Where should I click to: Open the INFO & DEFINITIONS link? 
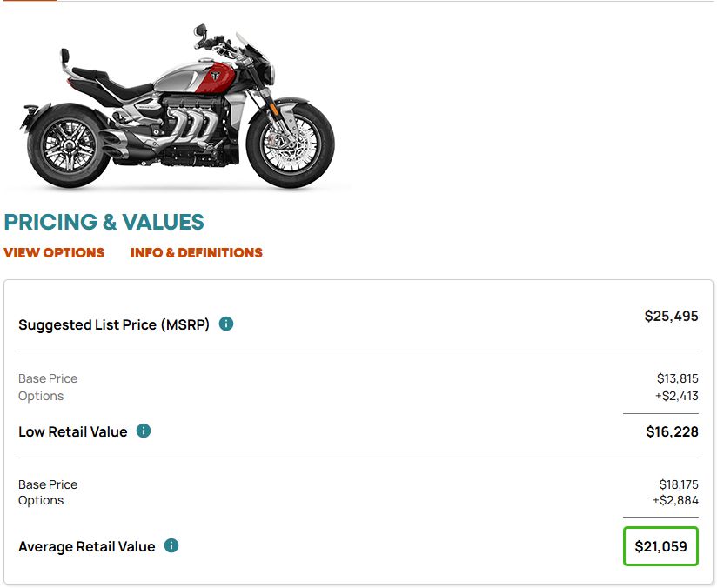point(197,253)
